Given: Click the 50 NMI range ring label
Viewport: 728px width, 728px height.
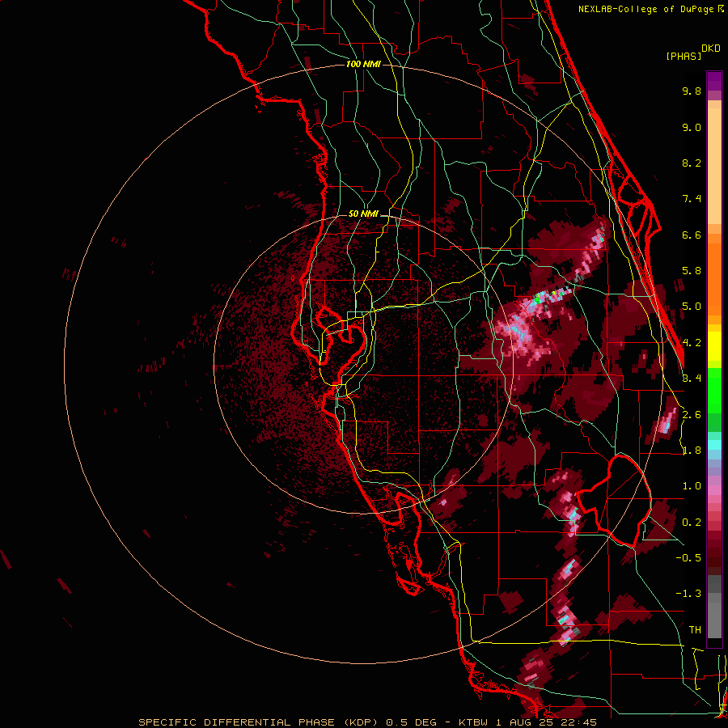Looking at the screenshot, I should (363, 214).
